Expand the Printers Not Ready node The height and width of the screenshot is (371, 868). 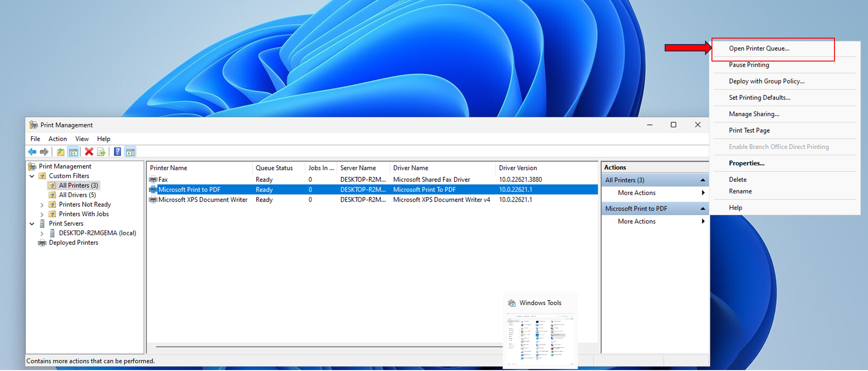point(42,205)
